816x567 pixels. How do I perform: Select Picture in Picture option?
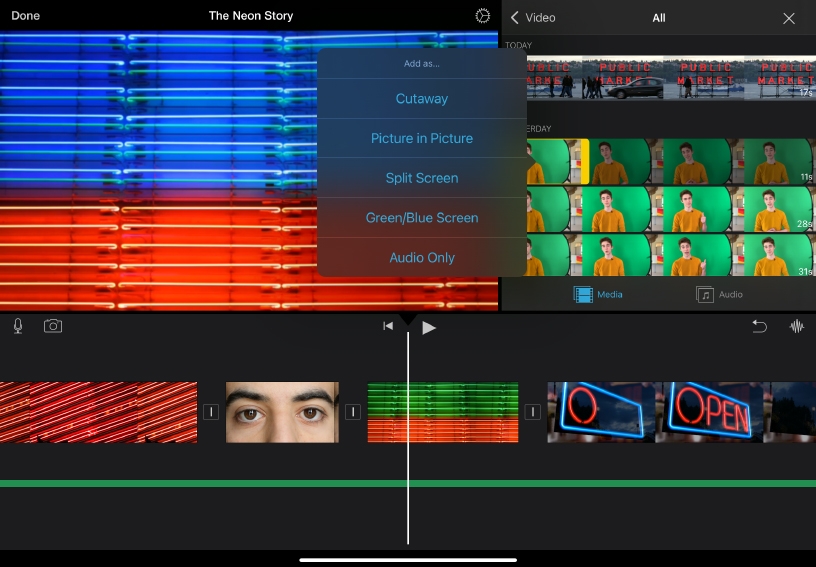(x=422, y=138)
